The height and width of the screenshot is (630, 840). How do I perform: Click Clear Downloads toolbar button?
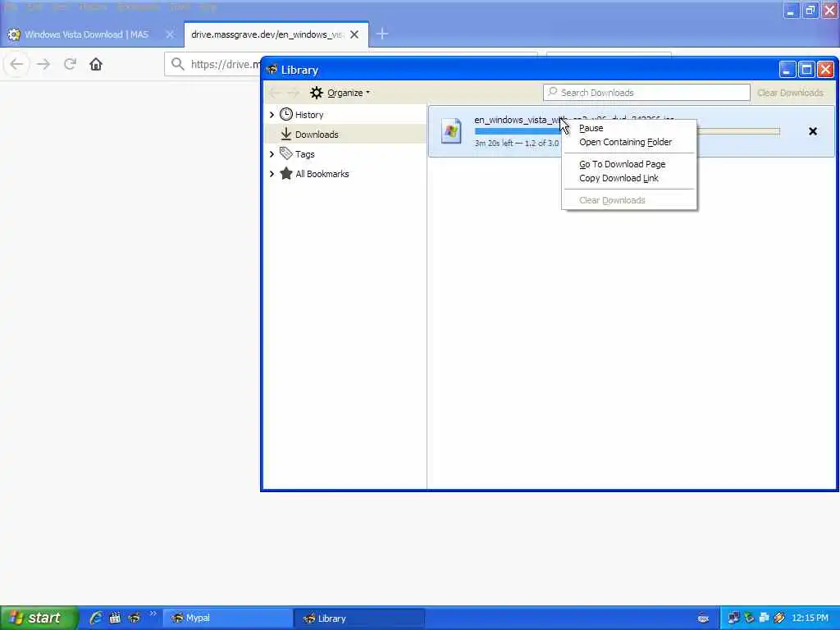(790, 93)
